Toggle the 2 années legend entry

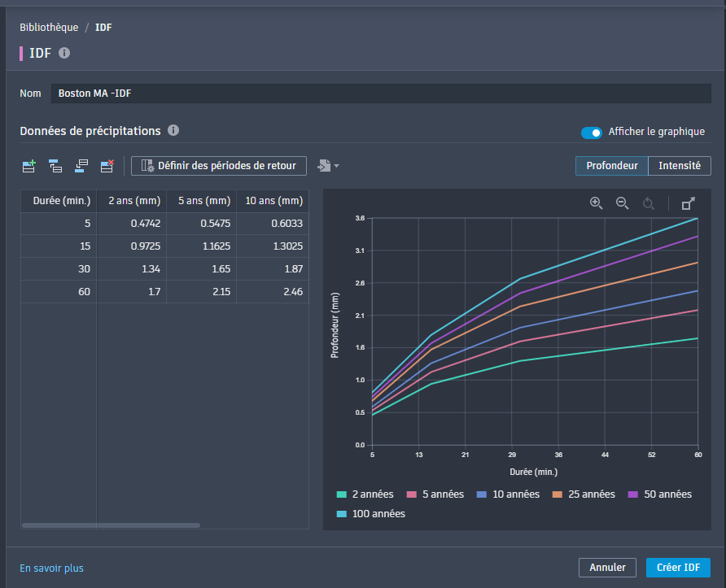(x=365, y=494)
